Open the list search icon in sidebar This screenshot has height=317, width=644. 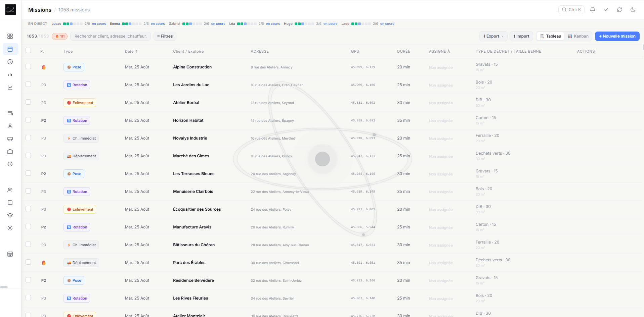10,113
